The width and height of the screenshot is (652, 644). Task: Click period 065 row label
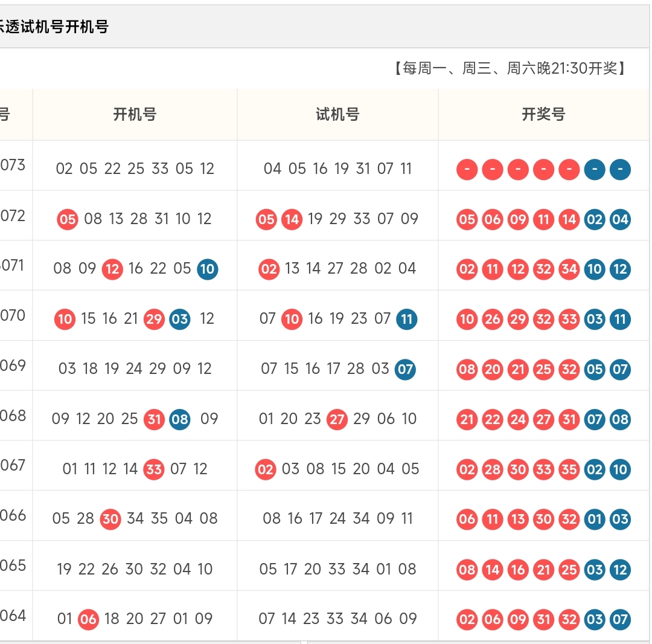pos(13,565)
